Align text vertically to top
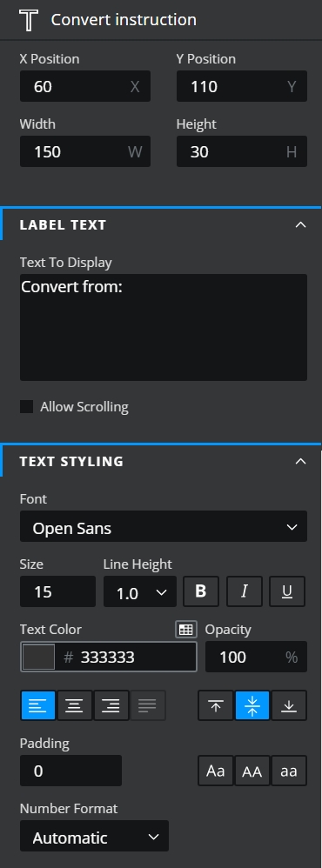The image size is (322, 868). tap(216, 706)
